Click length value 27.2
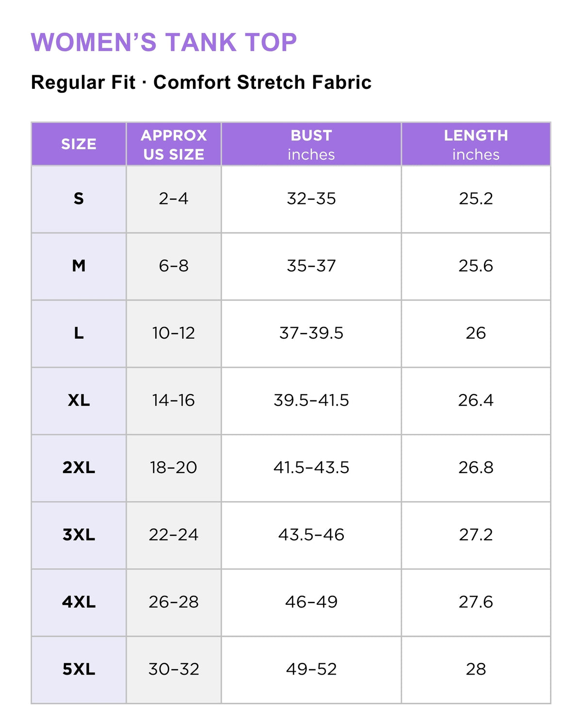 pos(476,535)
